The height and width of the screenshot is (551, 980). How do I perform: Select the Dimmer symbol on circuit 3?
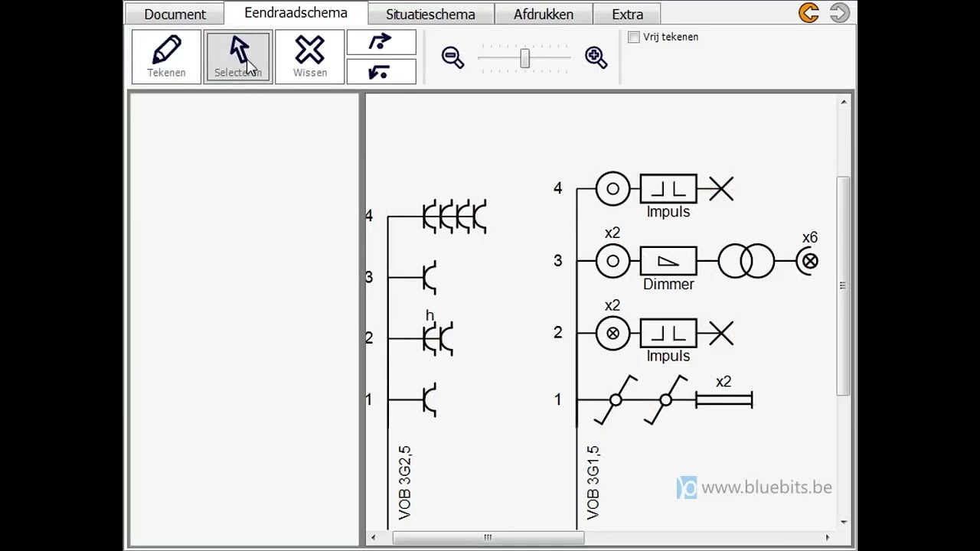(668, 261)
